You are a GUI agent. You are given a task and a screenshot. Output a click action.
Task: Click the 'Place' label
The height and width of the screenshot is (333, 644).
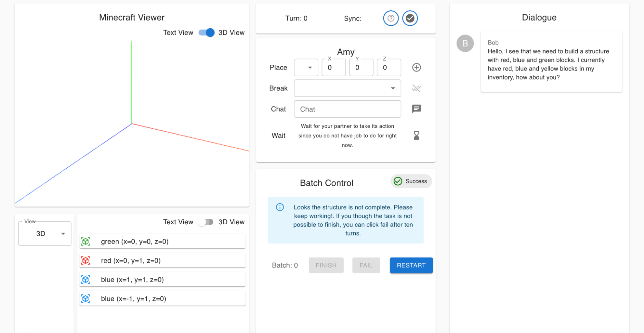point(278,68)
